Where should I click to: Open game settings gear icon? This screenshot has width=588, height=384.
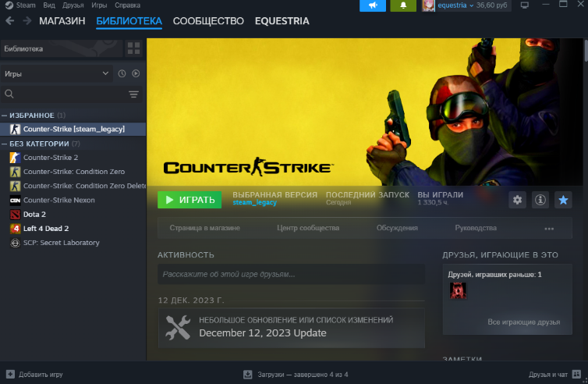click(517, 200)
